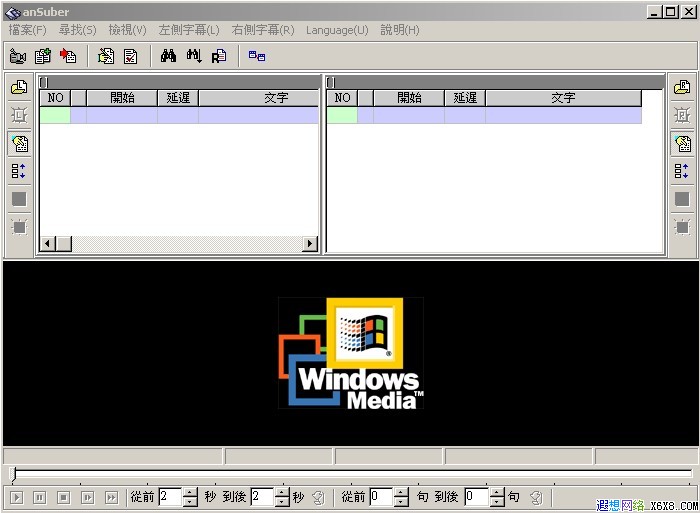Viewport: 700px width, 513px height.
Task: Click the binoculars with down arrow icon
Action: (x=194, y=56)
